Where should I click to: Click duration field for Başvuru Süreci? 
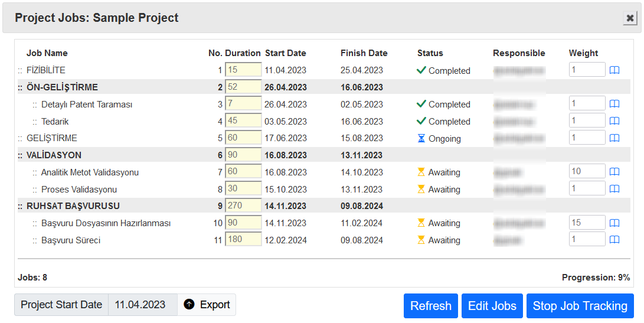(x=243, y=240)
